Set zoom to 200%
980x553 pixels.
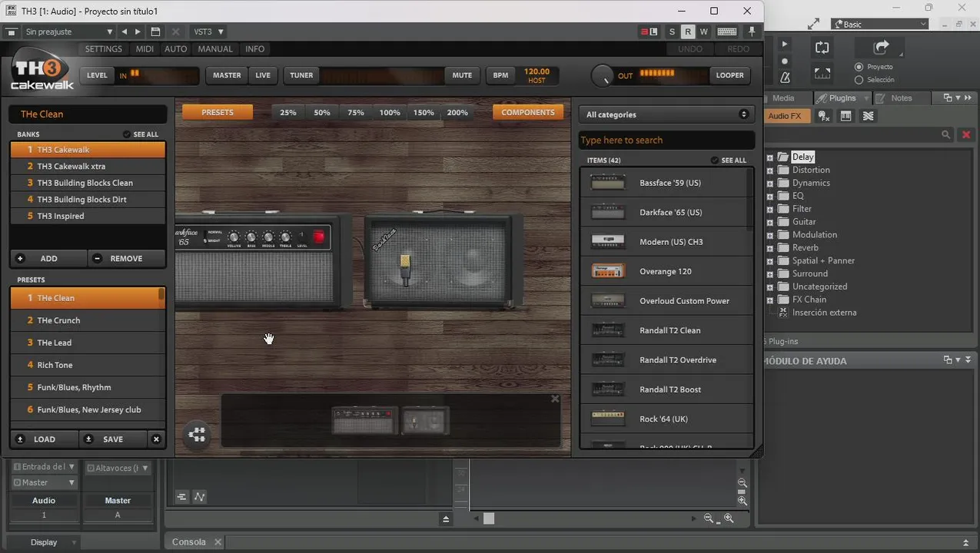(x=457, y=112)
